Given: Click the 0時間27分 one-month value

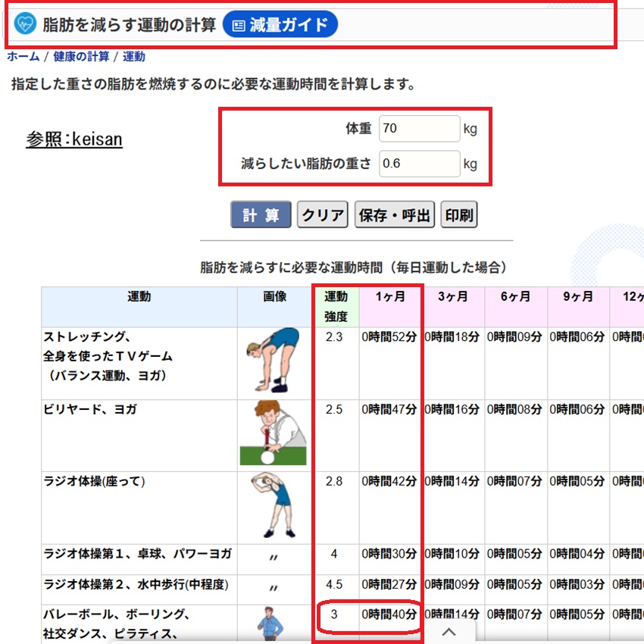Looking at the screenshot, I should pos(389,584).
